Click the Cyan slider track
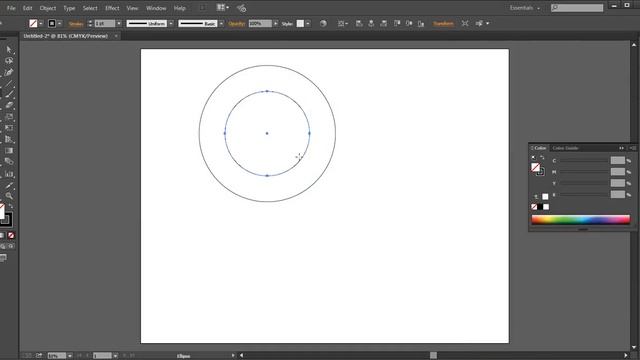 click(x=584, y=161)
